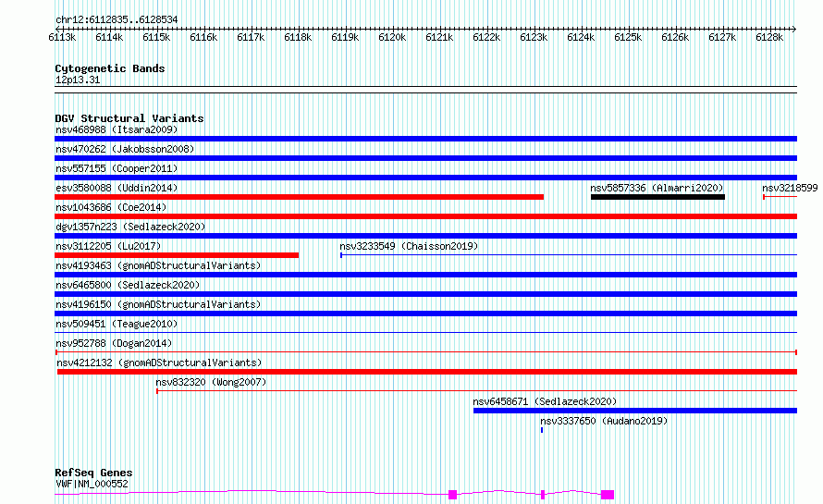Screen dimensions: 823x504
Task: Open the nsv5857336 (Almarri2020) label
Action: pos(657,188)
